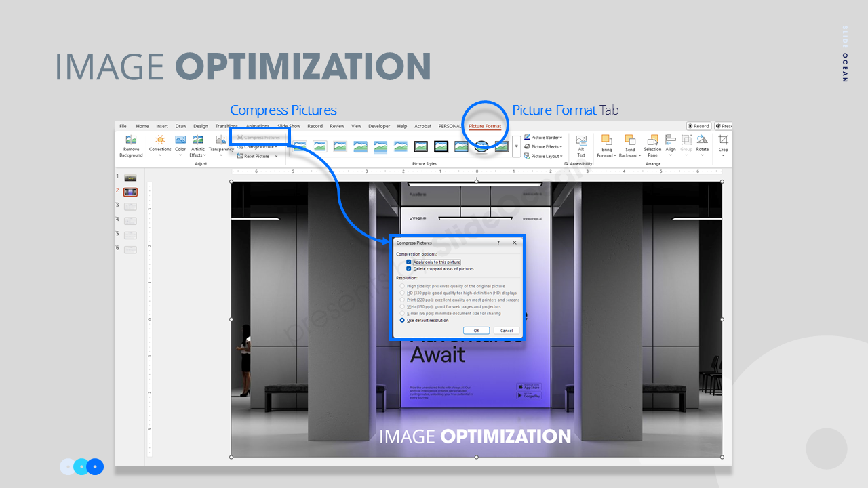Open the Corrections tool
The width and height of the screenshot is (868, 488).
coord(160,145)
